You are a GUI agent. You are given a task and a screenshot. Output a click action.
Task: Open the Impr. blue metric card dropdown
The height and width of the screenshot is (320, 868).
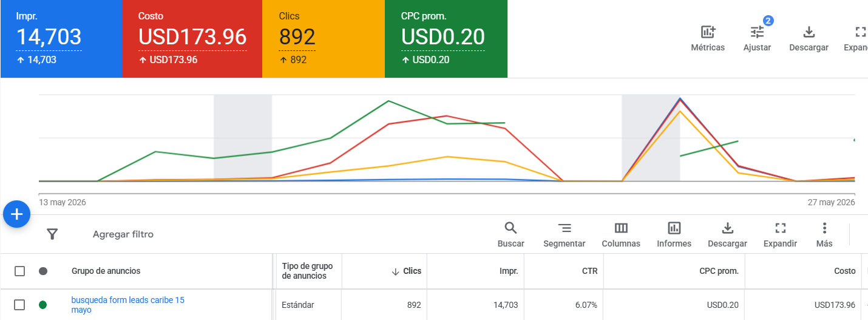click(x=61, y=39)
